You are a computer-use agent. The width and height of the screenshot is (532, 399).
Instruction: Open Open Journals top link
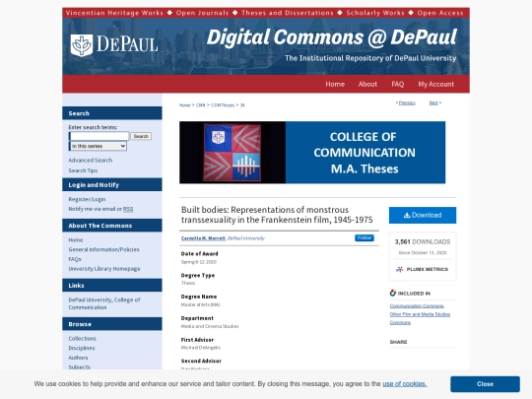click(x=203, y=13)
